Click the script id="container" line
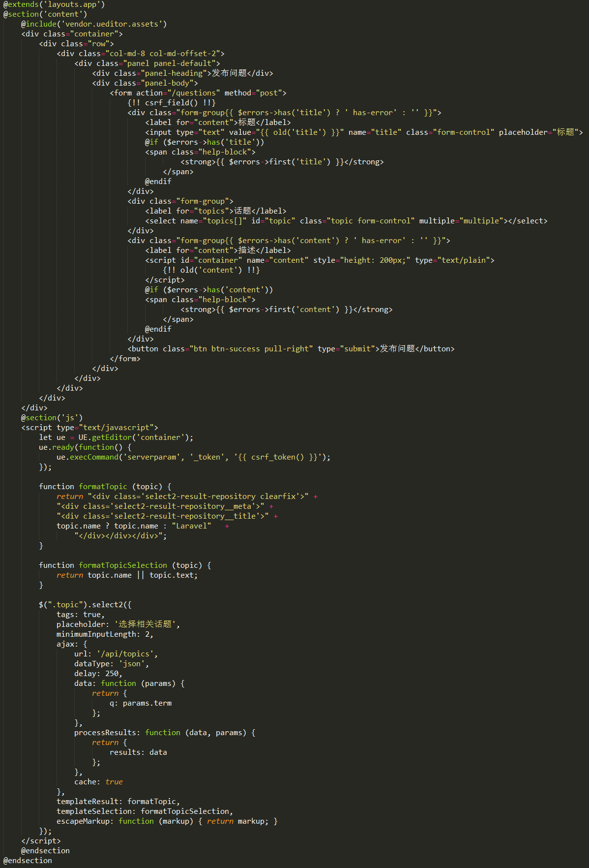The width and height of the screenshot is (589, 868). (x=320, y=260)
